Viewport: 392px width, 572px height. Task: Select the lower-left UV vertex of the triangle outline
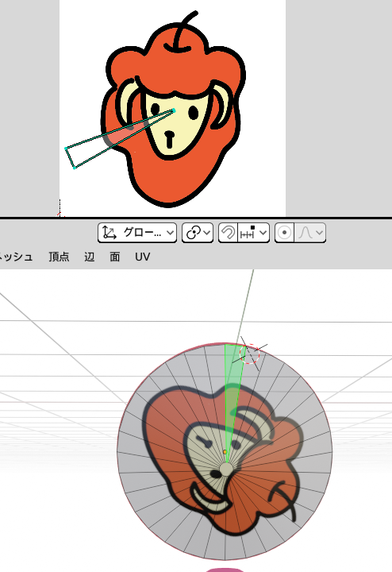[75, 168]
